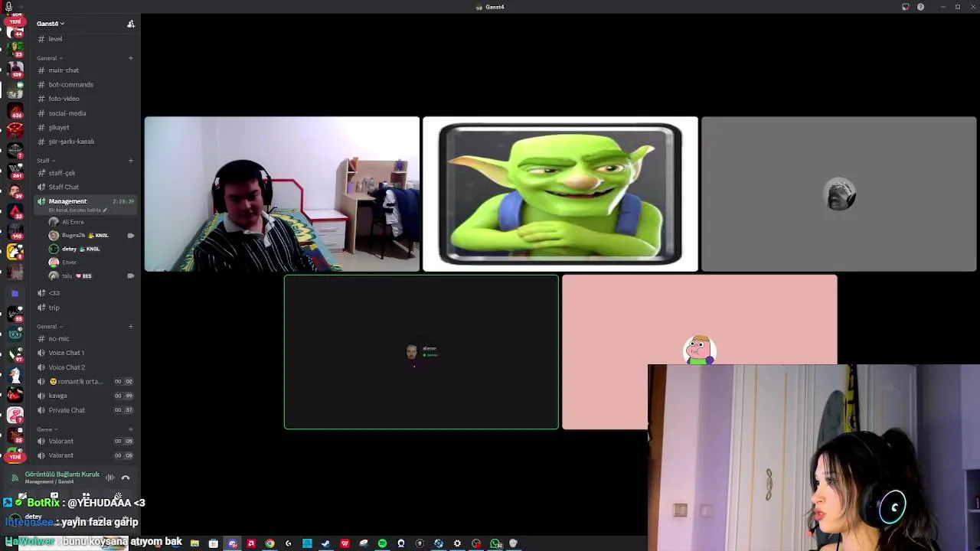Open the Discord inbox icon in title bar
The width and height of the screenshot is (980, 551).
click(x=906, y=7)
